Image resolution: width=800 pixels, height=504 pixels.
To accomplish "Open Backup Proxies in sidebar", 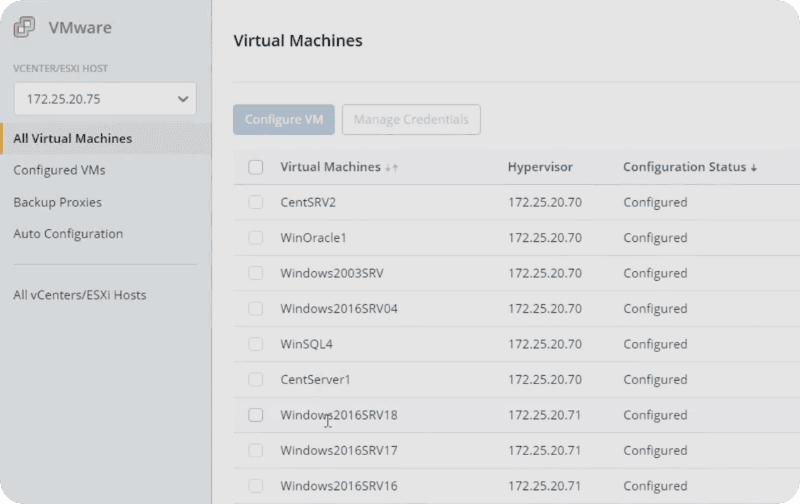I will coord(57,202).
